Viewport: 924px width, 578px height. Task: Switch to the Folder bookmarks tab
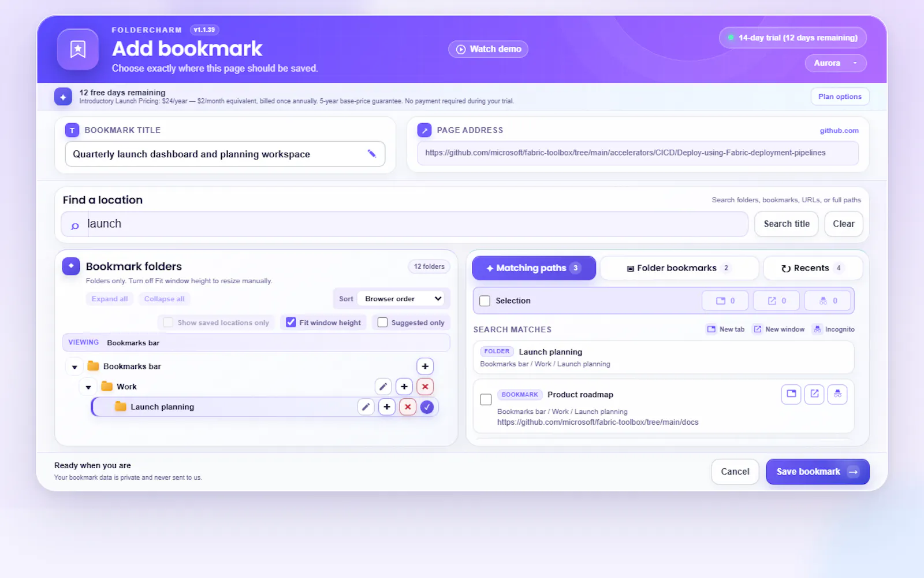click(x=679, y=268)
